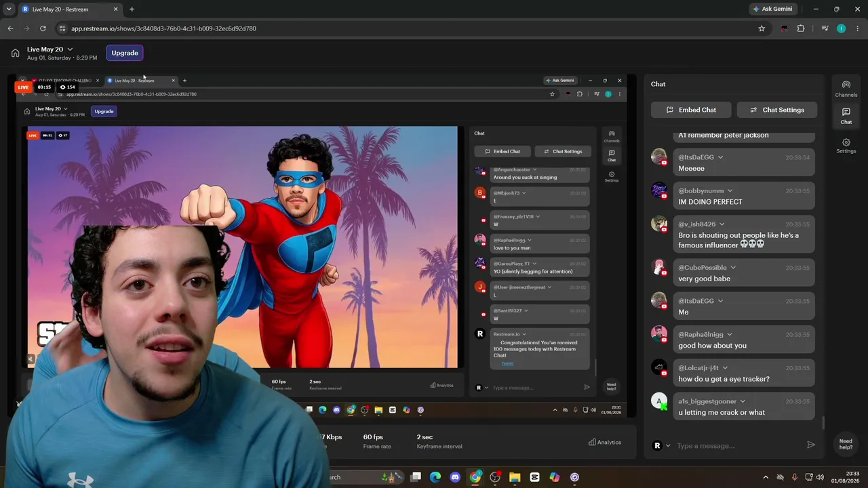Image resolution: width=868 pixels, height=488 pixels.
Task: Click the microphone icon in the system tray
Action: 794,477
